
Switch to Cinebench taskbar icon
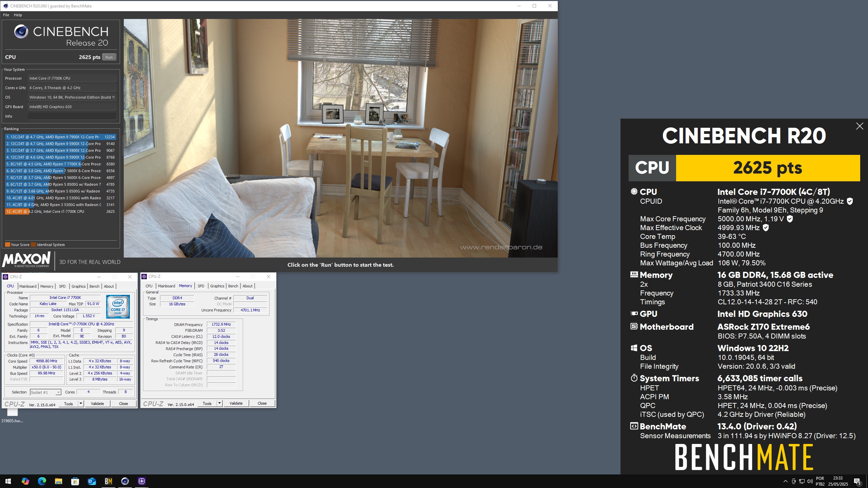click(125, 481)
